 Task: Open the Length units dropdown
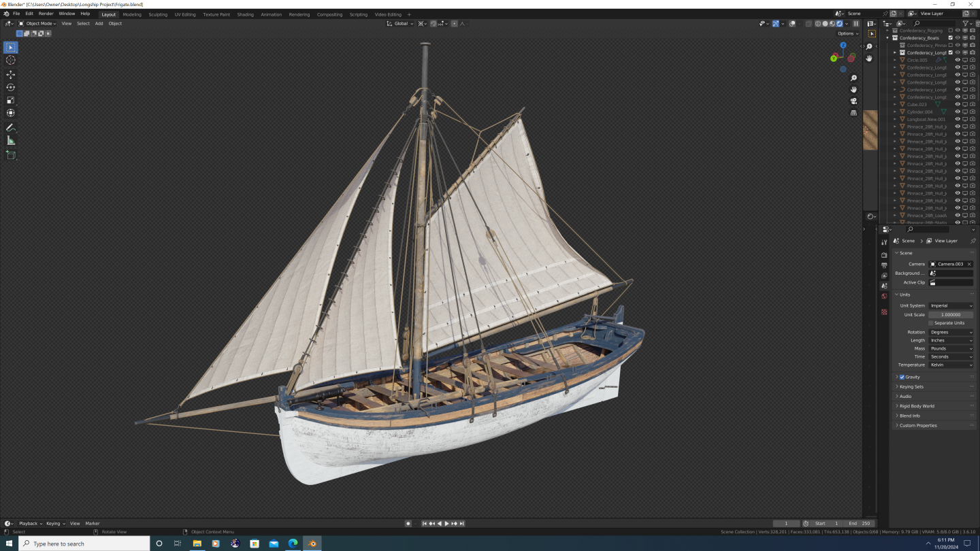(x=951, y=340)
